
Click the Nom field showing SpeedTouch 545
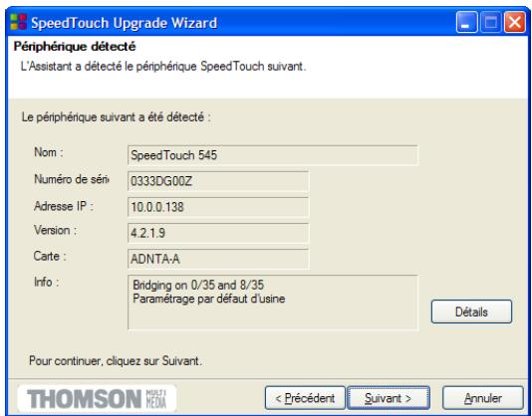click(x=273, y=155)
